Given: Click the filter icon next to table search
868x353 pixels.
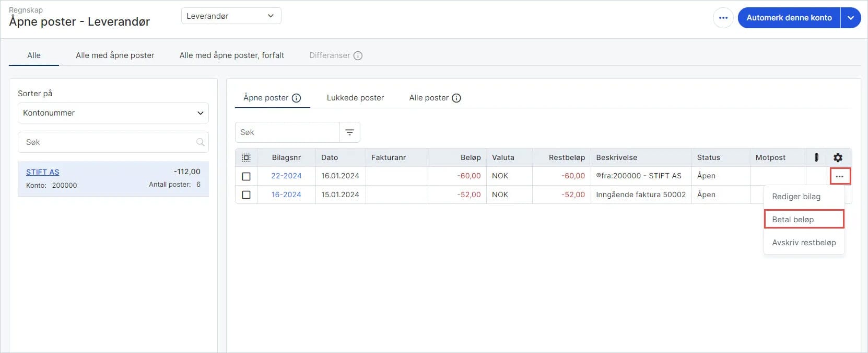Looking at the screenshot, I should point(349,132).
